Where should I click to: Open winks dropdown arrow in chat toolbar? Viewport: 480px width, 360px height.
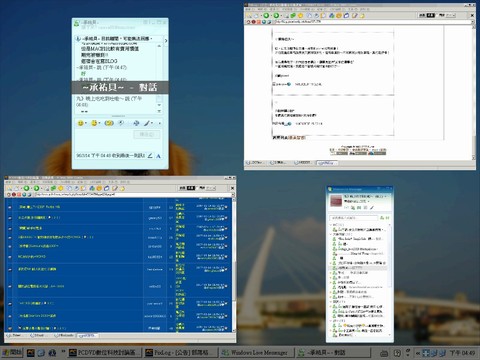click(99, 123)
